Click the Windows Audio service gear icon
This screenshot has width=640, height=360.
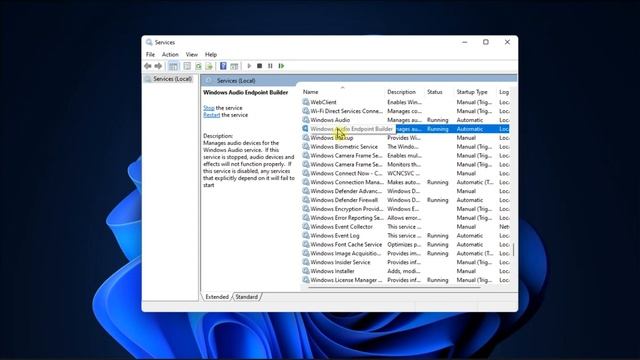click(x=306, y=120)
